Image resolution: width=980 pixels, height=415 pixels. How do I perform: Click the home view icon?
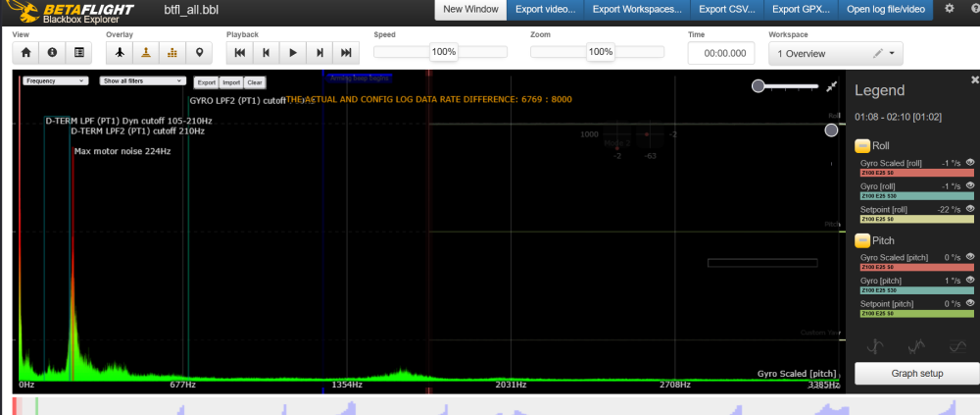(26, 52)
